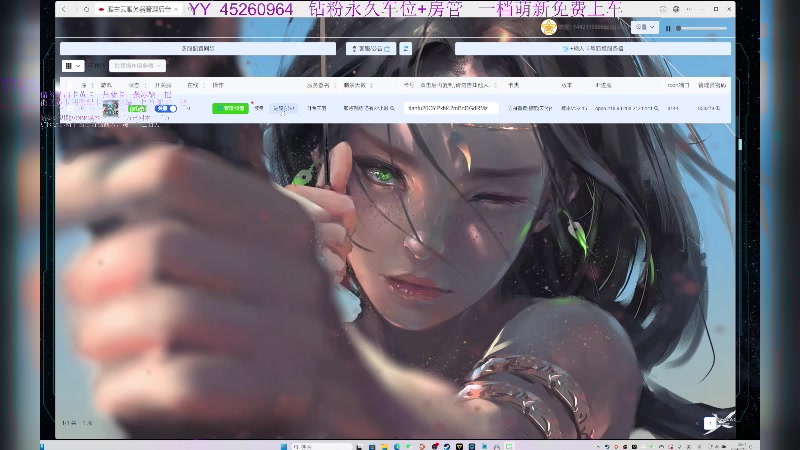Open the browser menu icon near window controls
This screenshot has width=800, height=450.
(689, 9)
